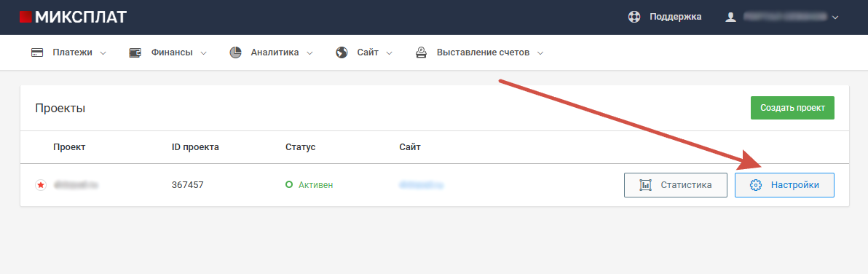Viewport: 868px width, 274px height.
Task: Click the Финансы wallet icon
Action: click(135, 53)
